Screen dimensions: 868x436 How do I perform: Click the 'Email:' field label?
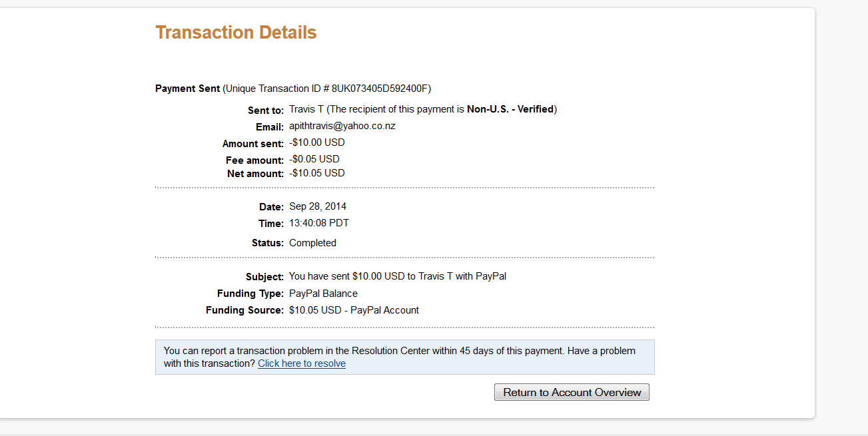269,126
